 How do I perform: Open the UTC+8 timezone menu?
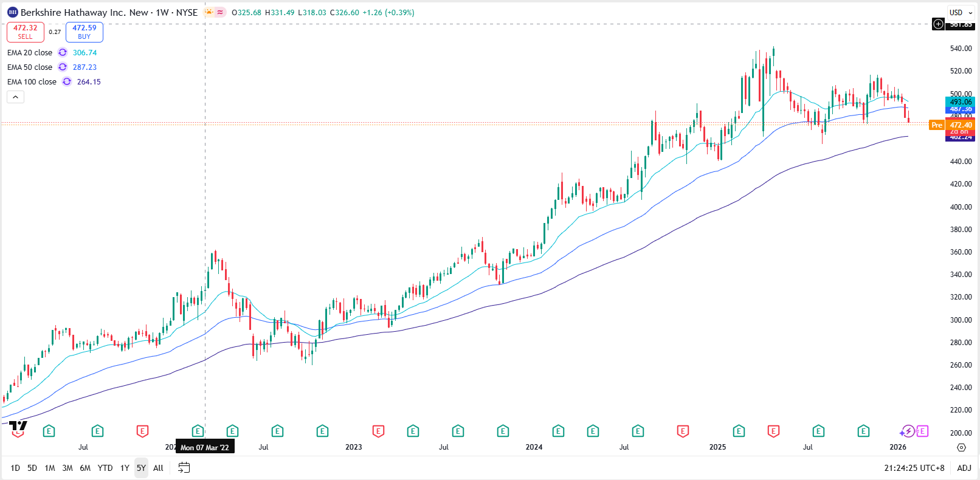(914, 468)
